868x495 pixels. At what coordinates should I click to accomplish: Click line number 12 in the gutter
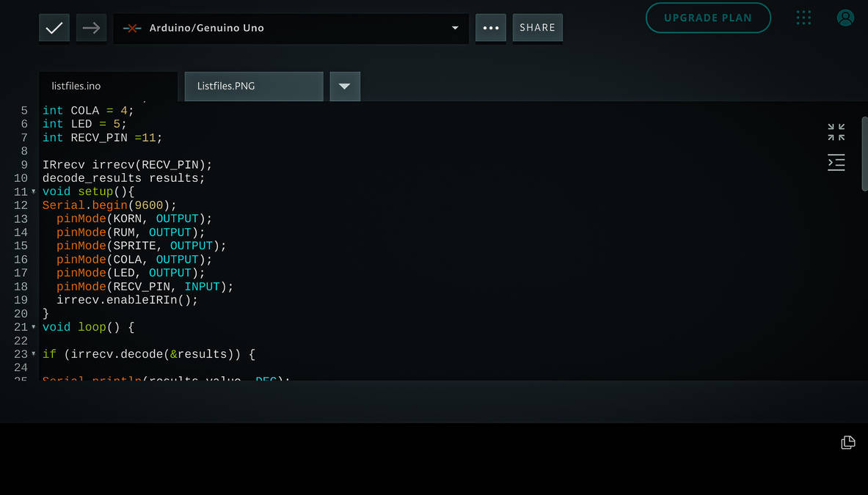(x=21, y=205)
